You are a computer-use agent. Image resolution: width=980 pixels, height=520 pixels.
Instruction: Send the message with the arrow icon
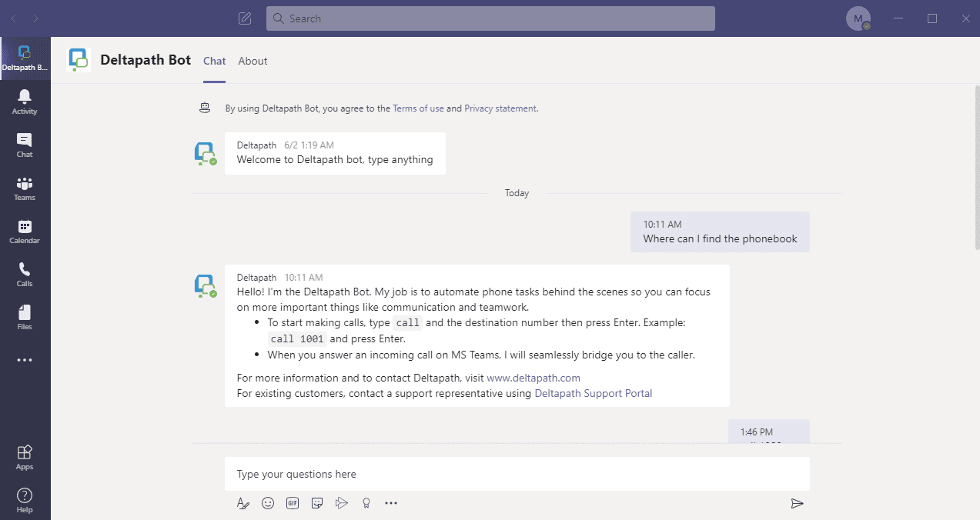point(797,503)
